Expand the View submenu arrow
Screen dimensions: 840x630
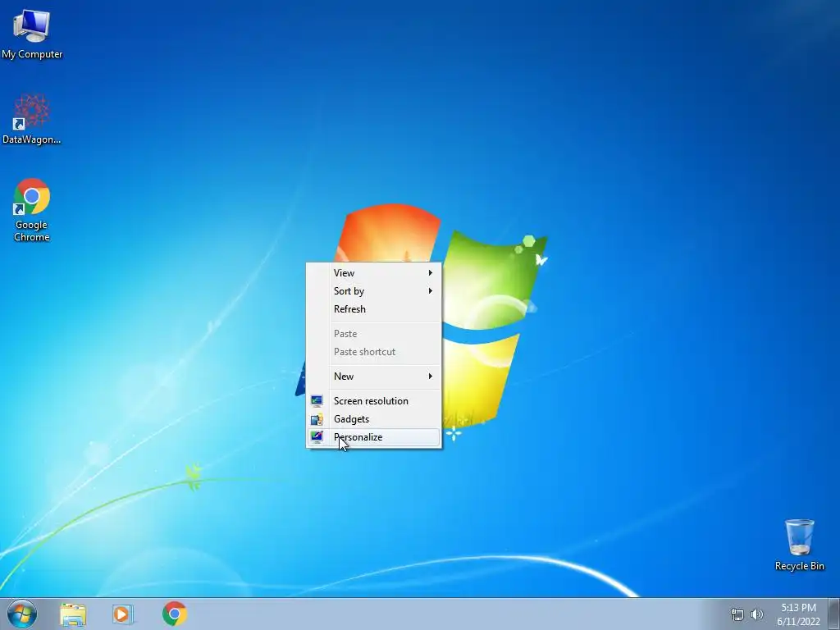point(430,272)
